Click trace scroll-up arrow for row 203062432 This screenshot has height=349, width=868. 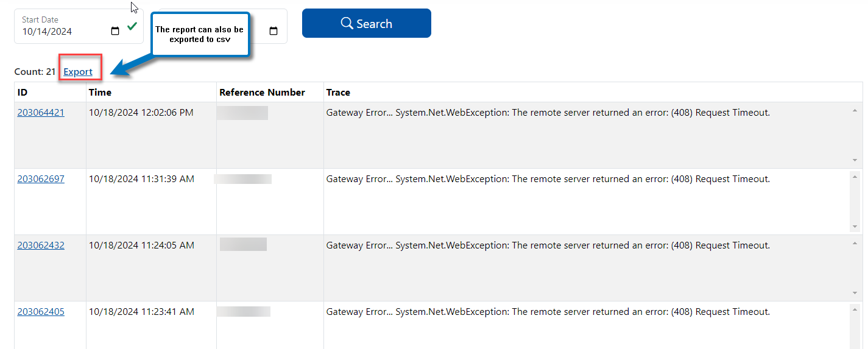click(x=855, y=243)
